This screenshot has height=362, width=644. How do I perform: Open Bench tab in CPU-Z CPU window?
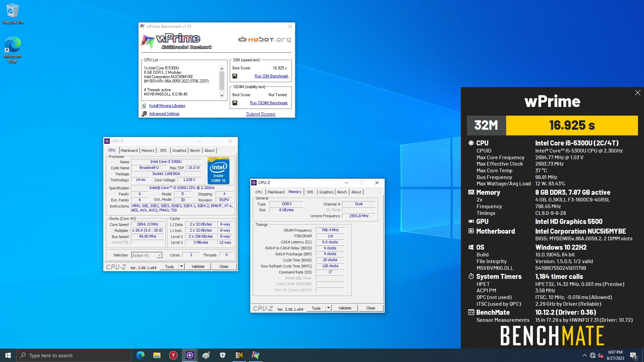(195, 150)
